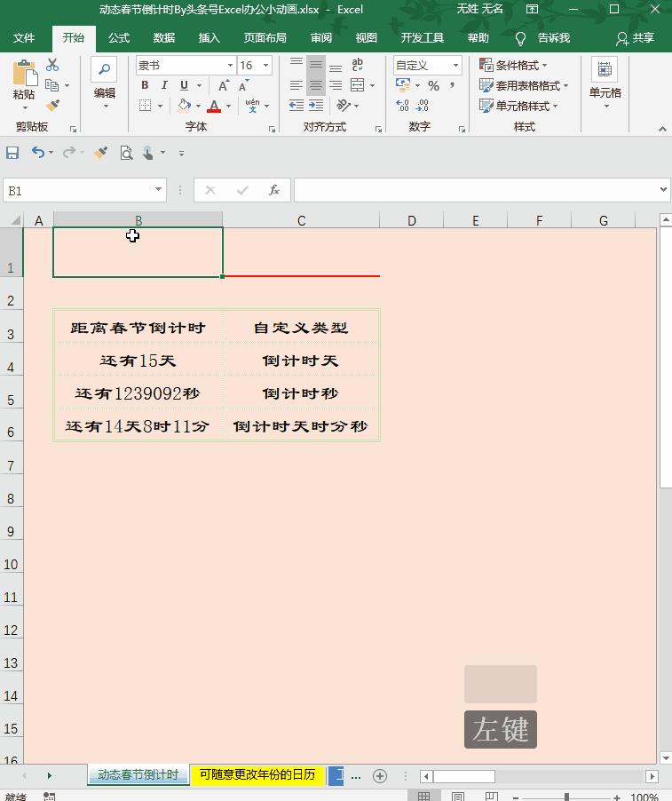Toggle middle vertical alignment
This screenshot has height=801, width=672.
tap(316, 64)
